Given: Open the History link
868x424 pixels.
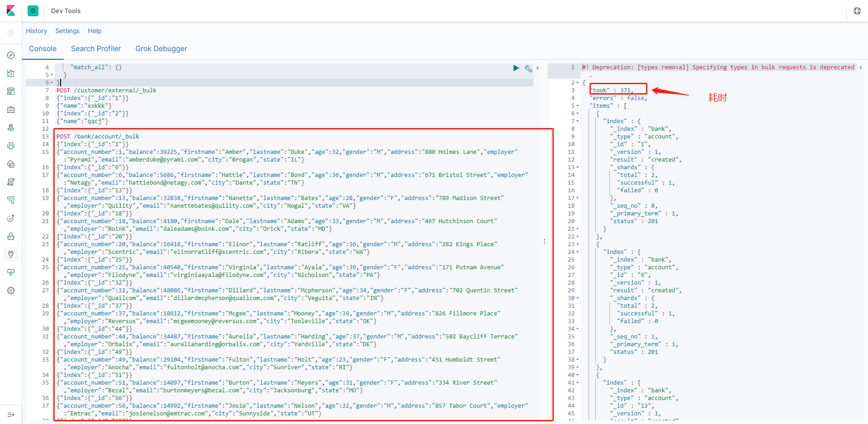Looking at the screenshot, I should click(x=36, y=31).
